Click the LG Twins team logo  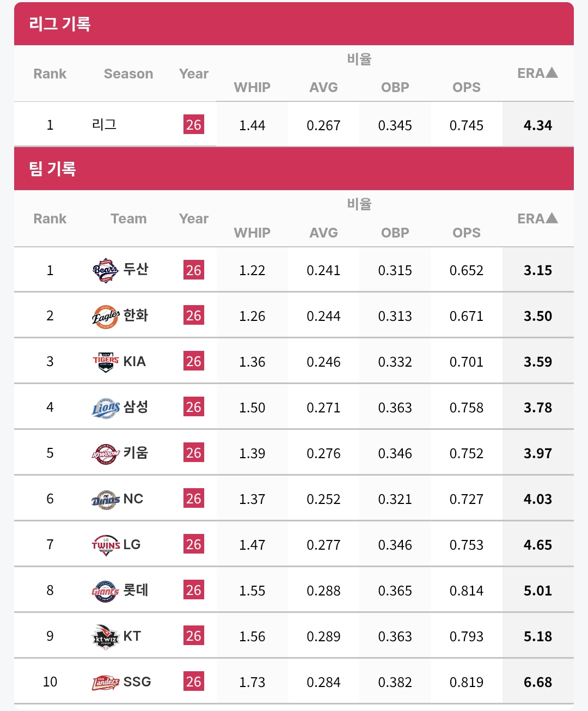[x=106, y=545]
